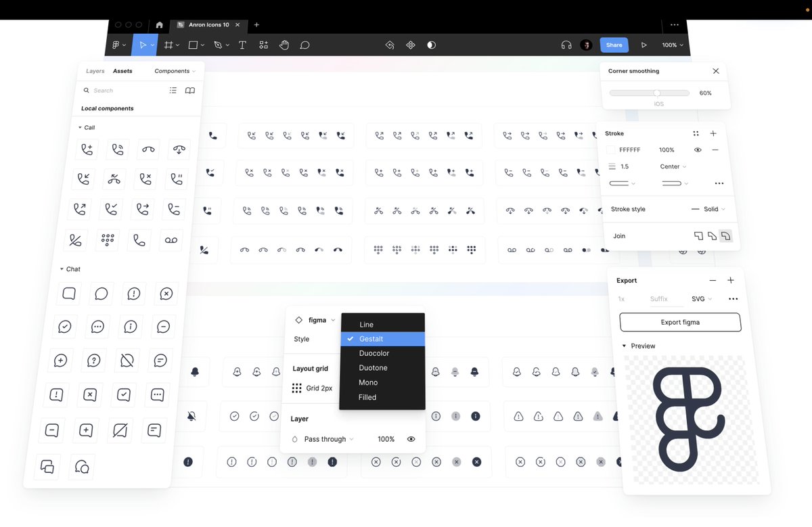Screen dimensions: 812x527
Task: Select the Hand tool
Action: point(284,45)
